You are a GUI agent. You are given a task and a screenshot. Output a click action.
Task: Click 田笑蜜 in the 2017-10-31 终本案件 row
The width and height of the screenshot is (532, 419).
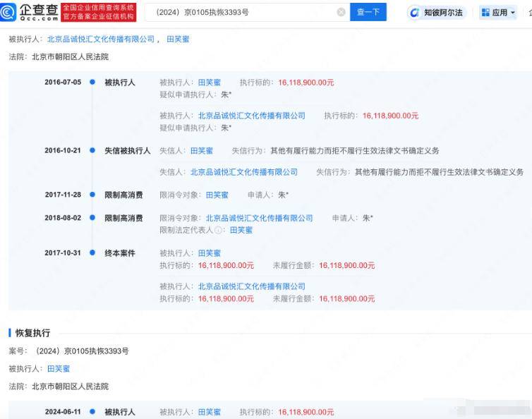pyautogui.click(x=210, y=253)
